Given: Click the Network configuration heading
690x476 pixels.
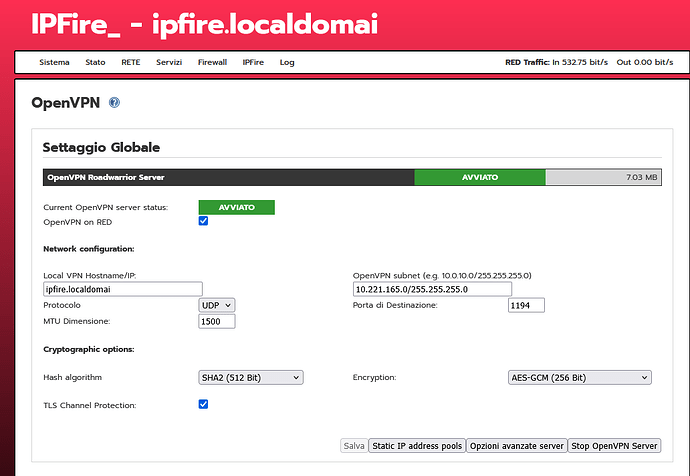Looking at the screenshot, I should [89, 249].
